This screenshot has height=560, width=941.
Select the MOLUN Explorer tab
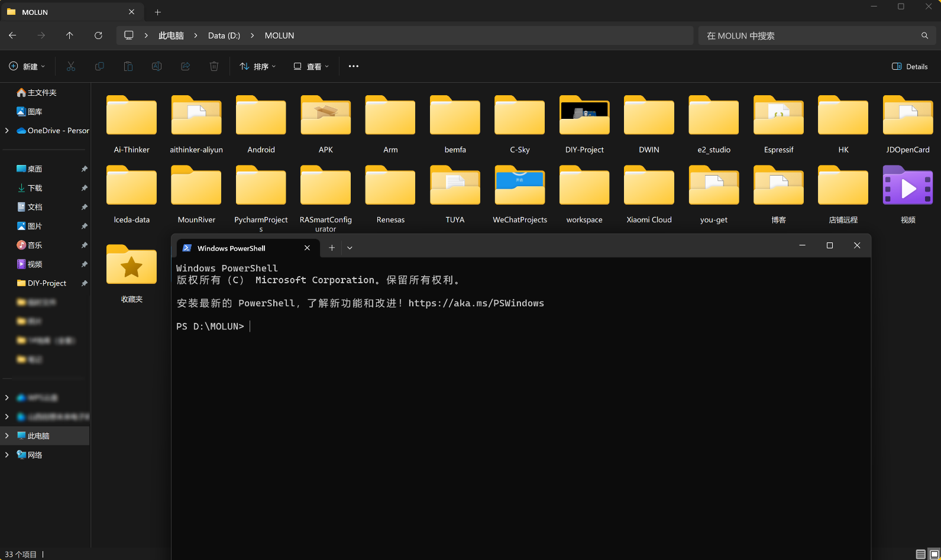coord(71,12)
